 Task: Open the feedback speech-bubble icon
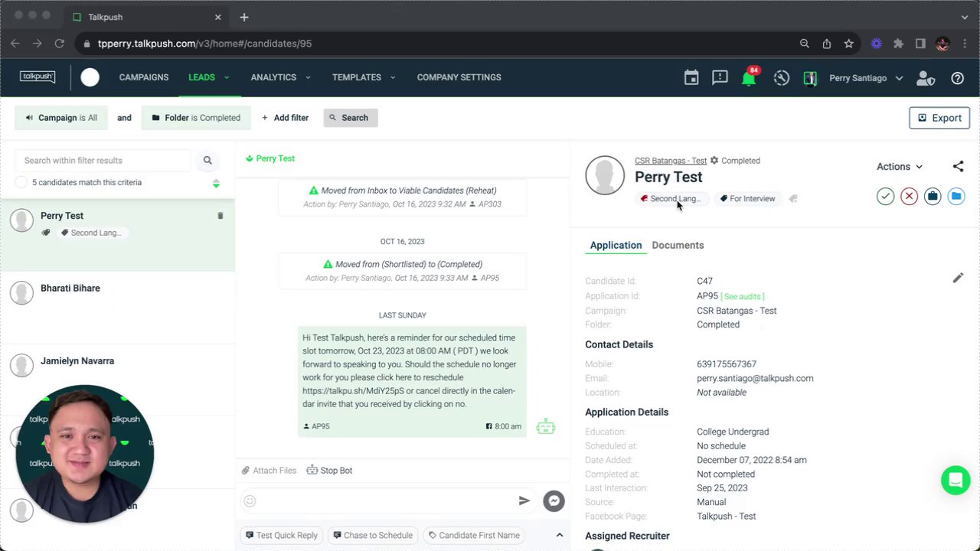pos(720,77)
